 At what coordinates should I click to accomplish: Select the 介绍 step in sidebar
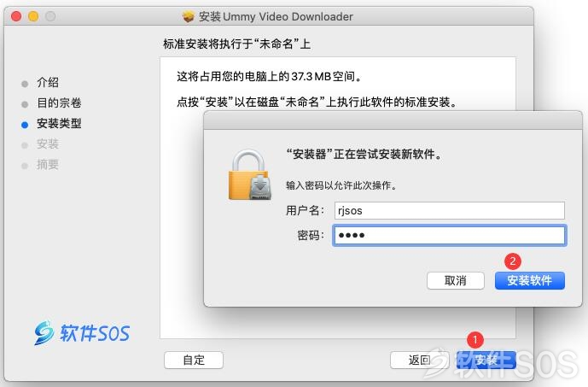click(48, 82)
